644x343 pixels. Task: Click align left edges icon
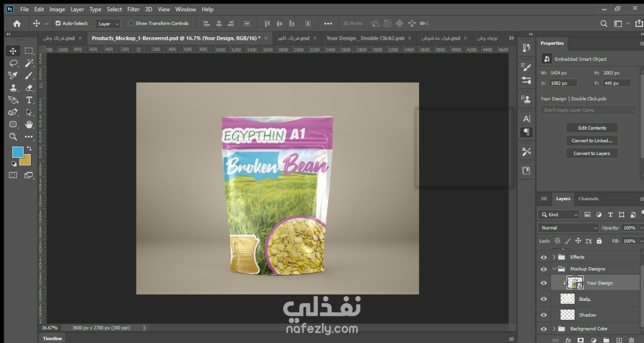coord(206,23)
